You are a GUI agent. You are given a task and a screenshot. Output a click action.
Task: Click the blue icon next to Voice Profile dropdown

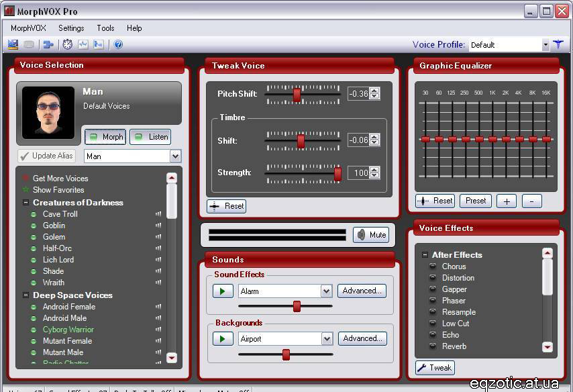558,44
